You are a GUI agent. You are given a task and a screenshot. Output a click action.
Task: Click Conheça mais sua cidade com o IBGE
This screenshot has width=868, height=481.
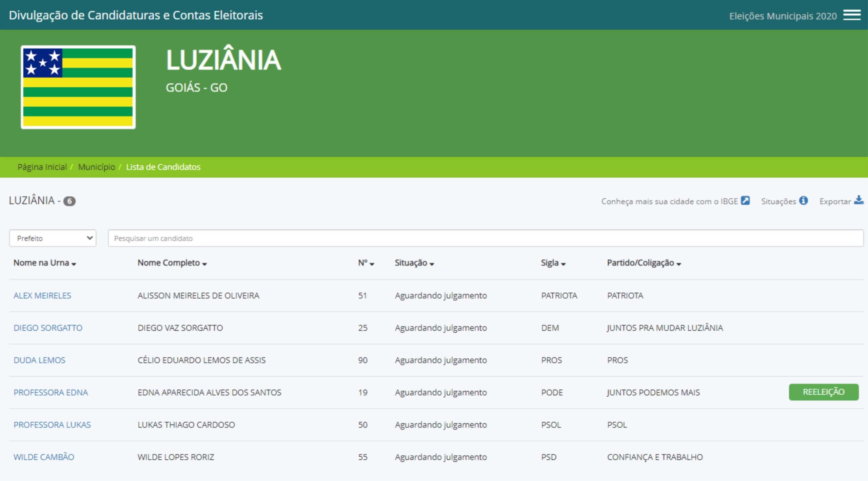pyautogui.click(x=669, y=201)
